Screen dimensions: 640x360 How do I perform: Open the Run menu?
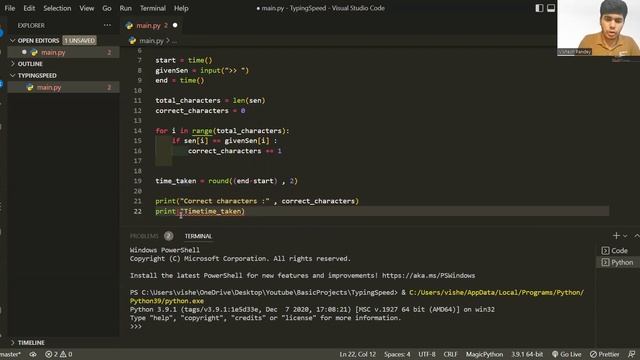tap(125, 8)
